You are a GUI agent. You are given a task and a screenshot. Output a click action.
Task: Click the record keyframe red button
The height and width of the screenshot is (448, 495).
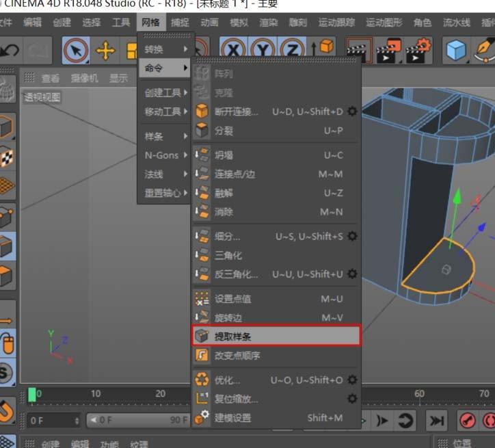coord(467,421)
